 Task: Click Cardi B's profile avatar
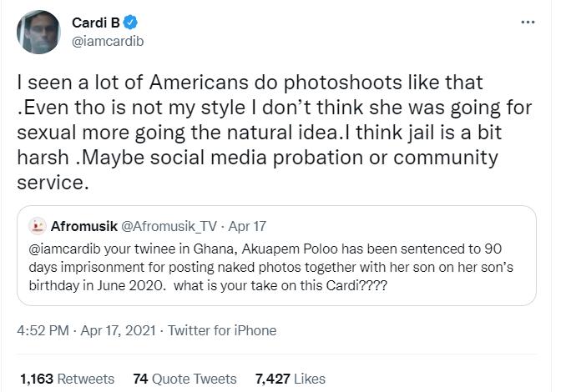(37, 32)
